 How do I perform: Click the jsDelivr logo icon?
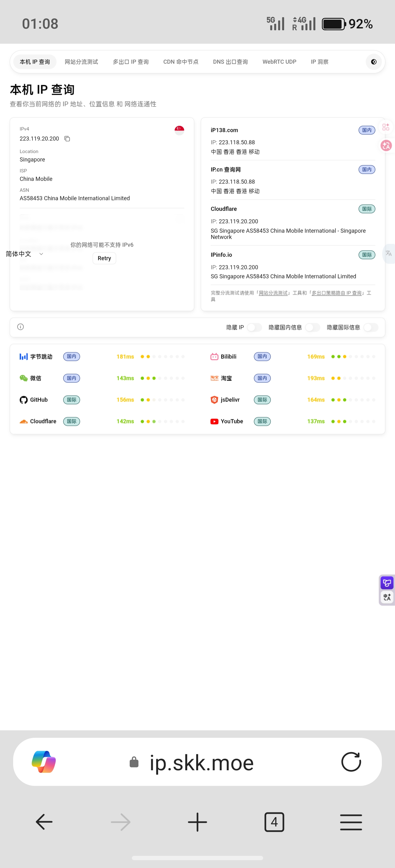click(x=214, y=400)
